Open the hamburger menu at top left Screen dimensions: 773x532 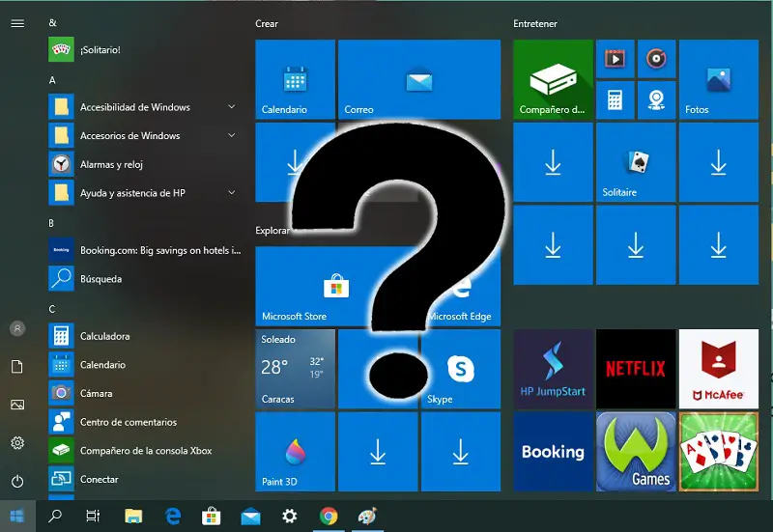click(x=16, y=23)
